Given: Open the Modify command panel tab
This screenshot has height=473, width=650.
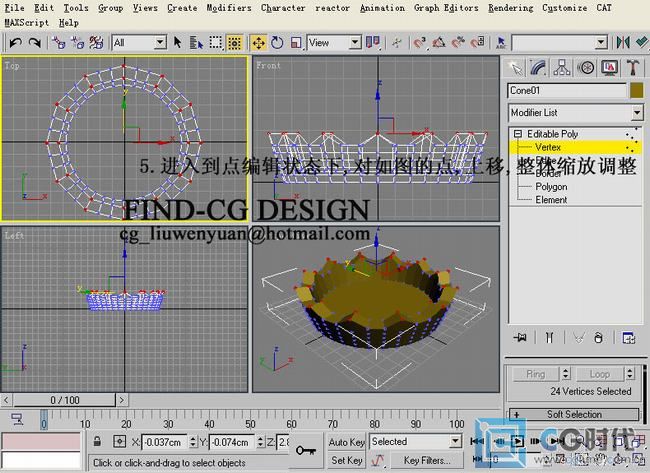Looking at the screenshot, I should 538,68.
